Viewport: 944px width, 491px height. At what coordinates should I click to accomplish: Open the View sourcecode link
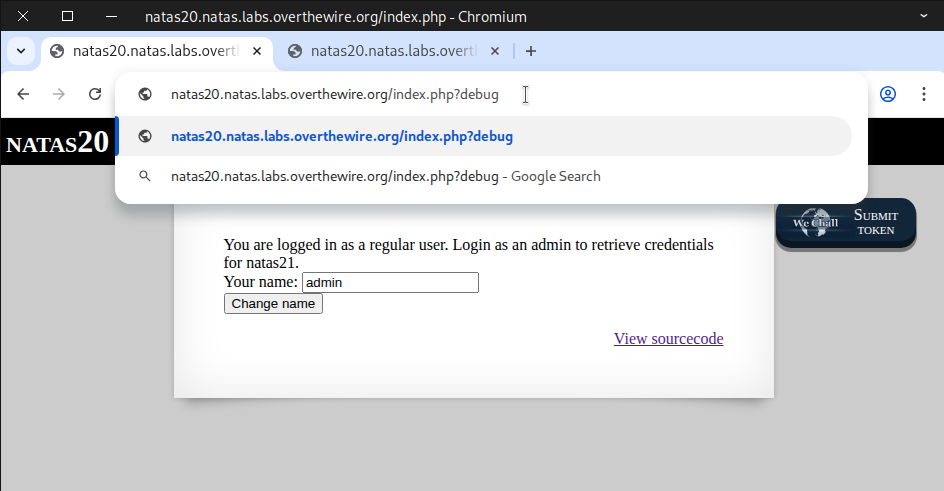tap(668, 339)
